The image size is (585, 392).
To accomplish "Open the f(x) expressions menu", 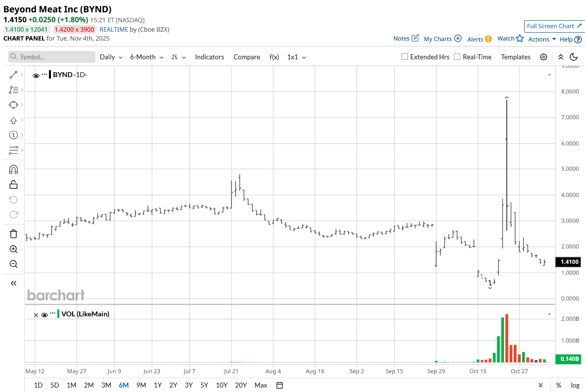I will [274, 57].
